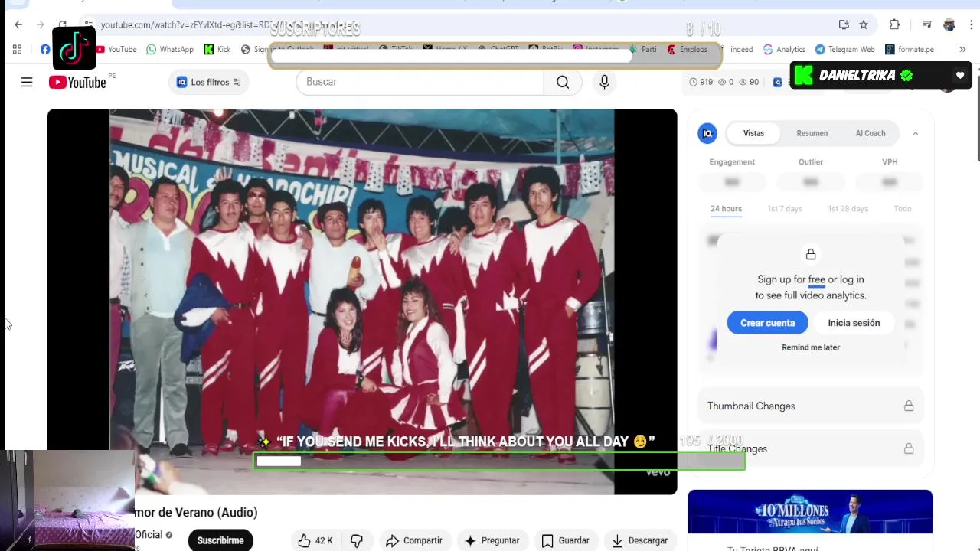980x551 pixels.
Task: Dislike the video with thumbs down
Action: click(357, 540)
